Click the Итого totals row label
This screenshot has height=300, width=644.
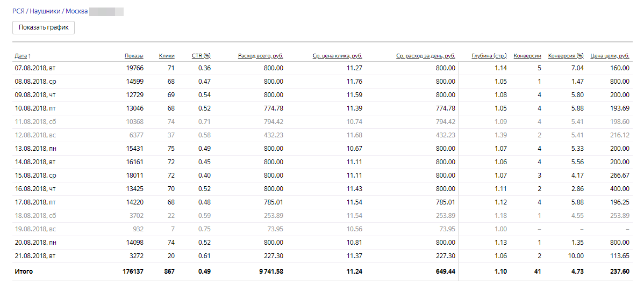[x=24, y=272]
